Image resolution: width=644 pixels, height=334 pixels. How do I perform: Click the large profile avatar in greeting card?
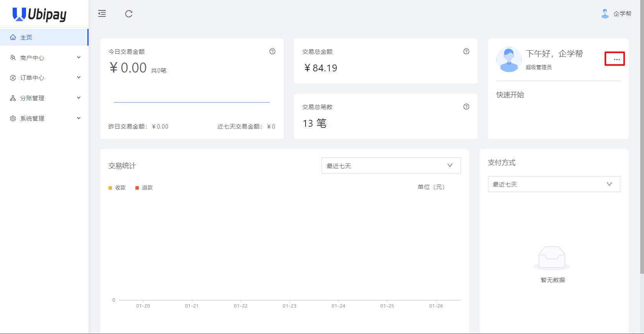point(509,60)
